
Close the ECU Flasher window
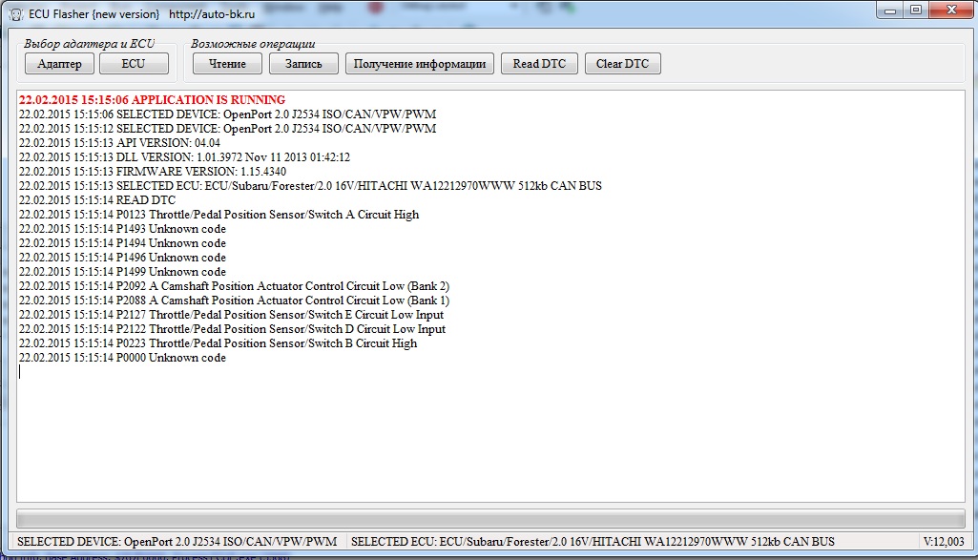(x=952, y=10)
